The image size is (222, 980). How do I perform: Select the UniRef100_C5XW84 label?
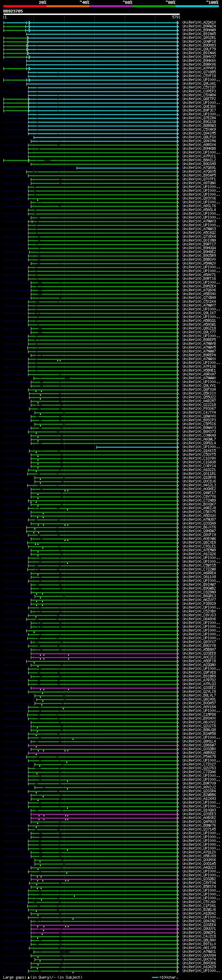pos(199,95)
